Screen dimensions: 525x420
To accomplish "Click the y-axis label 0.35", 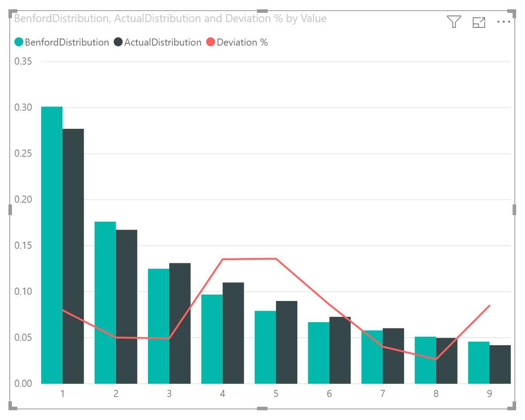I will coord(23,62).
